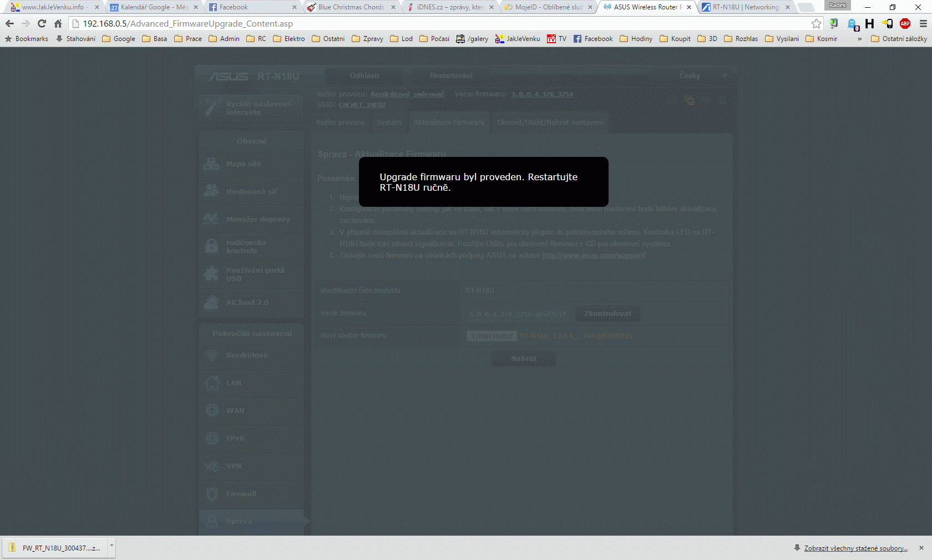This screenshot has width=932, height=560.
Task: Close the downloads bar
Action: pos(921,548)
